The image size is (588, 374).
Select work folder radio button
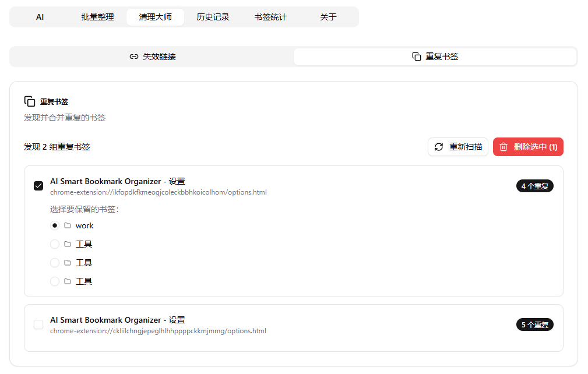click(x=55, y=225)
